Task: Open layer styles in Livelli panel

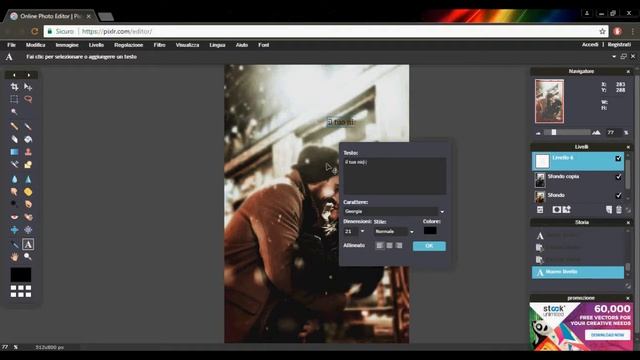Action: point(567,209)
